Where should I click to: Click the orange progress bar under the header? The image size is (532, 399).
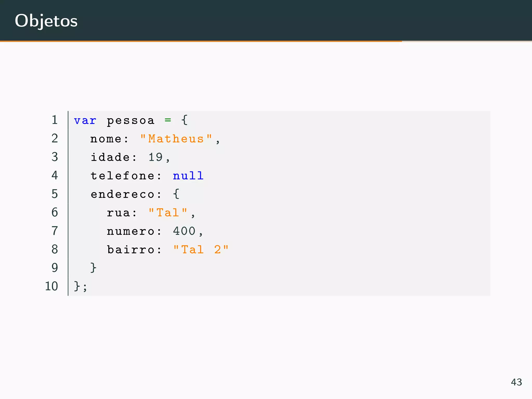pos(201,41)
